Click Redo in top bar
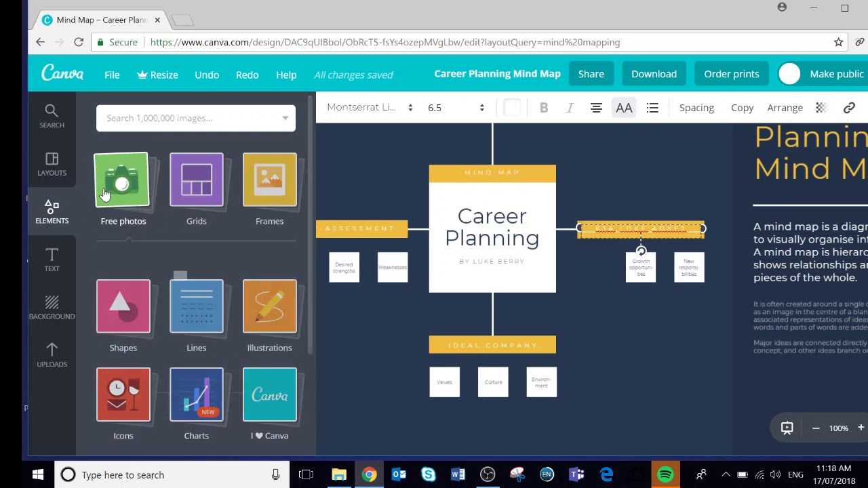This screenshot has height=488, width=868. point(247,75)
